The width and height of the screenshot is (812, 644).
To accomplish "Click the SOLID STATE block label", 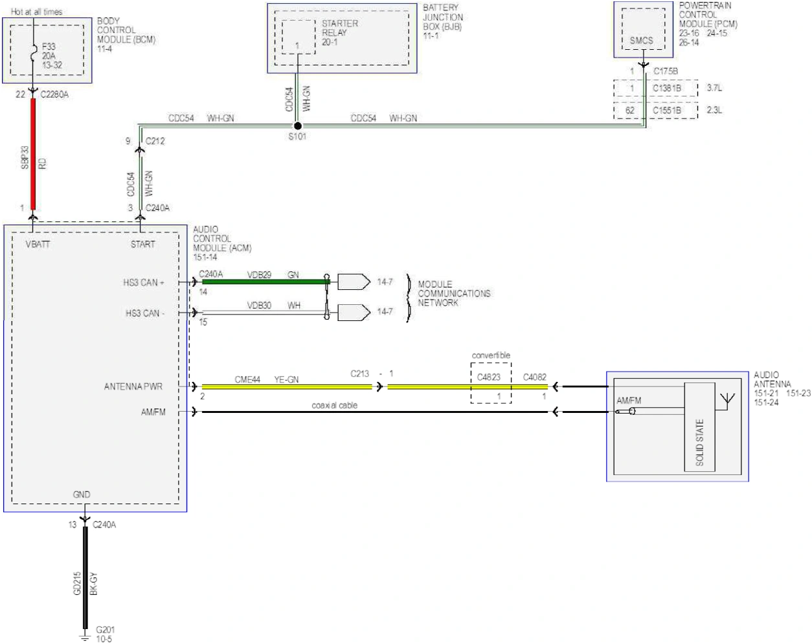I will coord(699,443).
